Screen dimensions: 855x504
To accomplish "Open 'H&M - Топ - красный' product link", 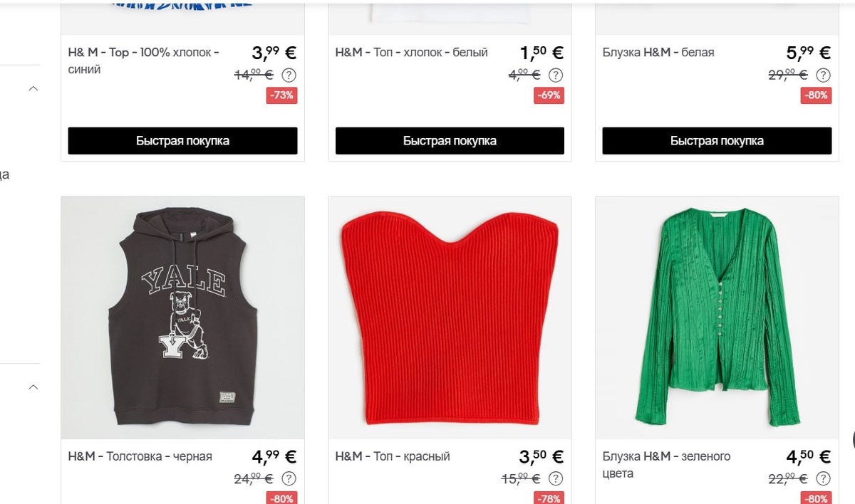I will point(393,456).
